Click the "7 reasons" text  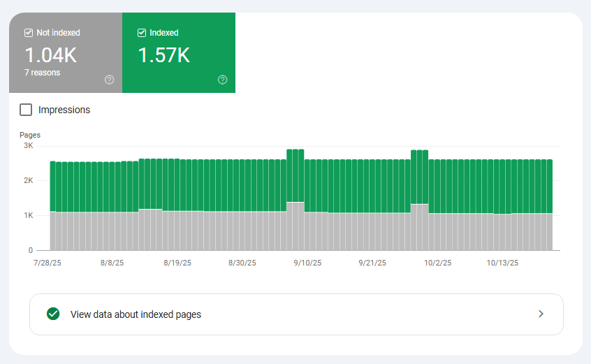42,73
